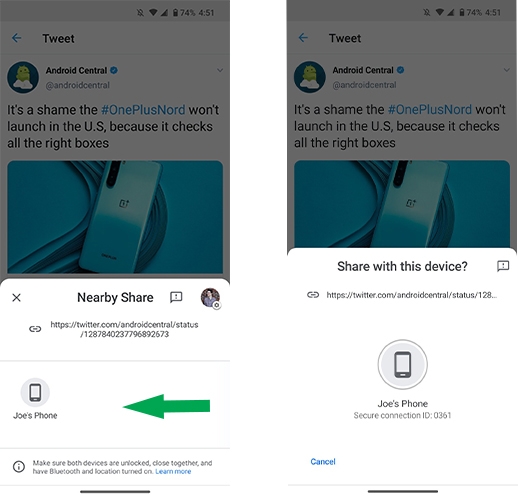Viewport: 518px width, 499px height.
Task: Expand tweet options chevron in left screen
Action: (x=220, y=70)
